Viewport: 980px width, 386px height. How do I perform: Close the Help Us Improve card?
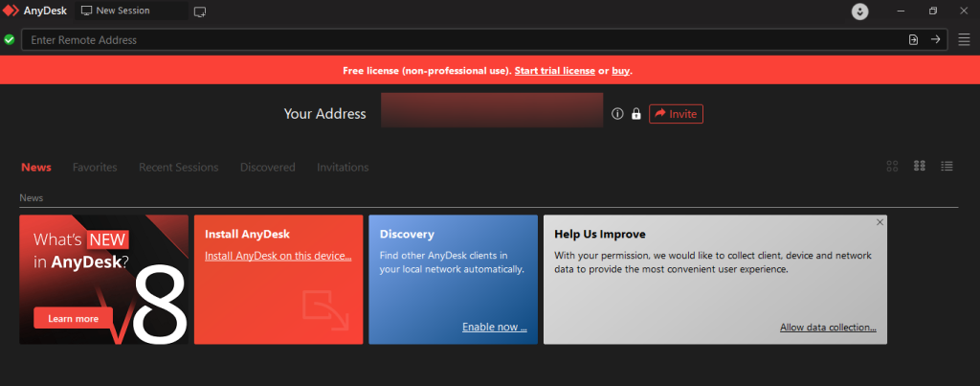880,222
